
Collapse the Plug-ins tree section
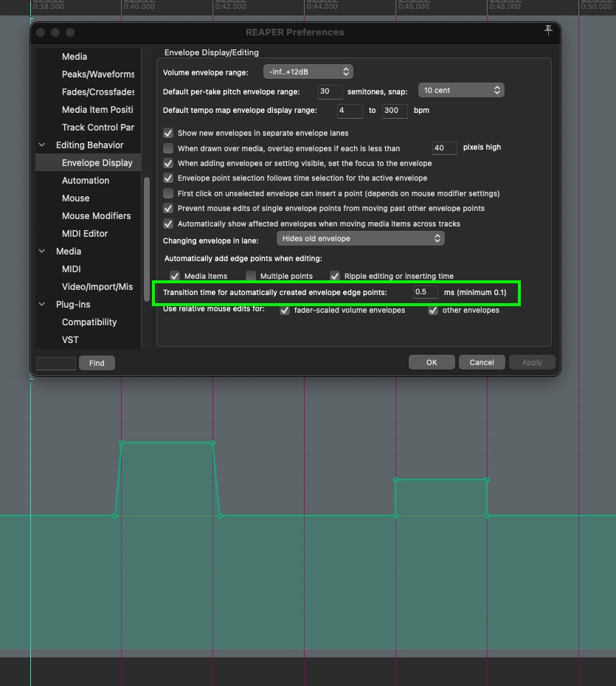pyautogui.click(x=42, y=304)
